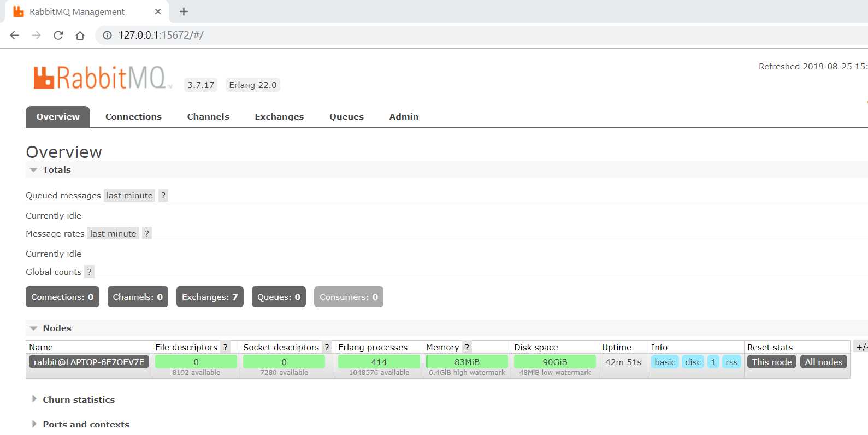Switch to the Overview tab

pos(58,116)
